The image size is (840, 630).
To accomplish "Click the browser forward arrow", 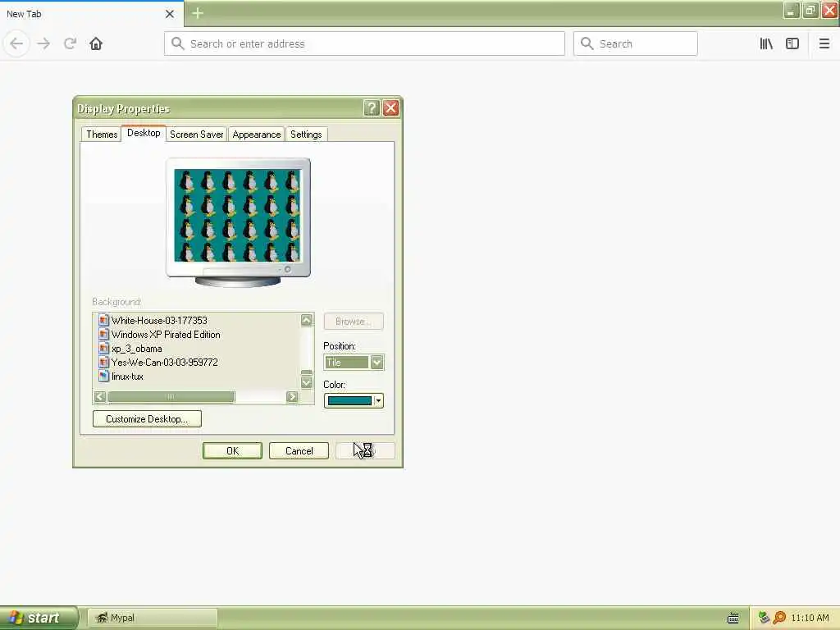I will click(44, 43).
